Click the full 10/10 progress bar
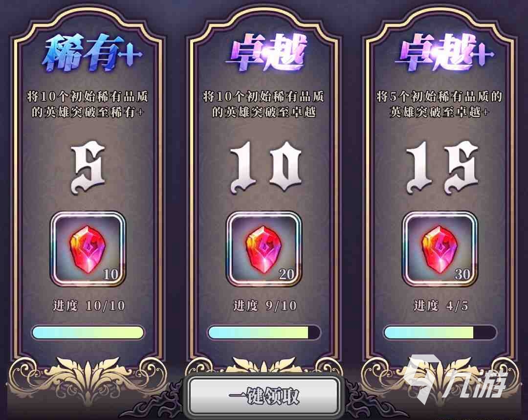The height and width of the screenshot is (420, 528). pyautogui.click(x=88, y=332)
